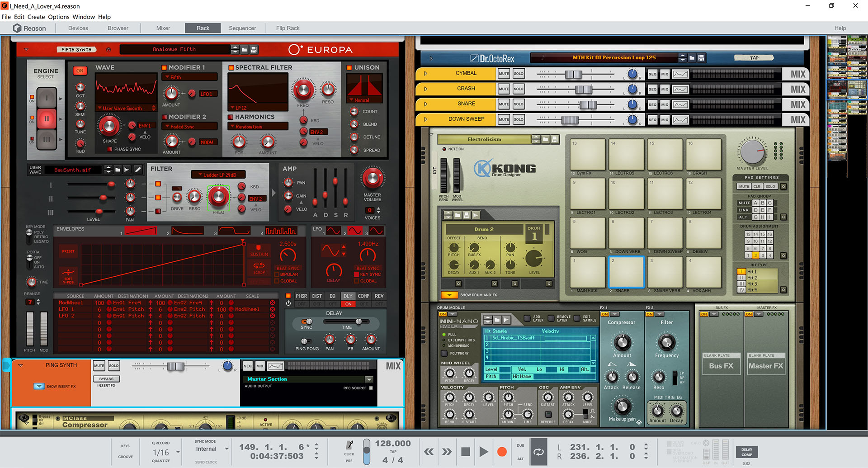This screenshot has width=868, height=468.
Task: Click the BYPASS button on PING SYNTH
Action: coord(106,379)
